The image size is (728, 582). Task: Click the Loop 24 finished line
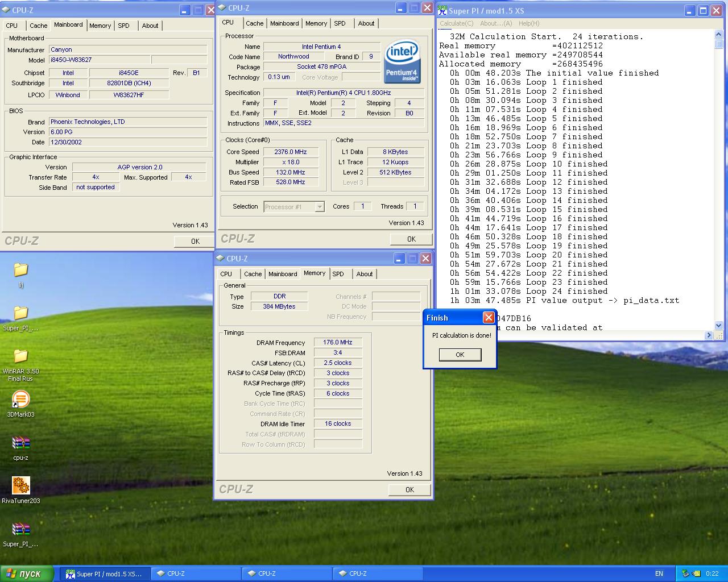[529, 291]
